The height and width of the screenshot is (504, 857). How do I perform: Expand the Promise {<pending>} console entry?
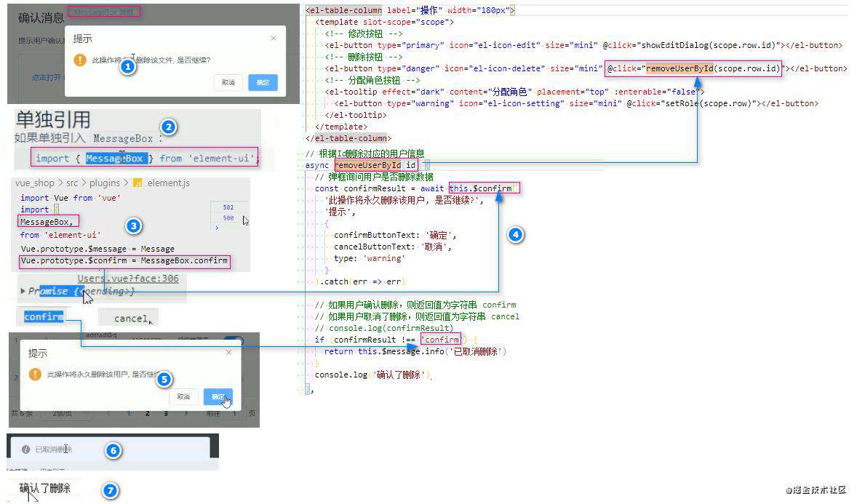[23, 292]
